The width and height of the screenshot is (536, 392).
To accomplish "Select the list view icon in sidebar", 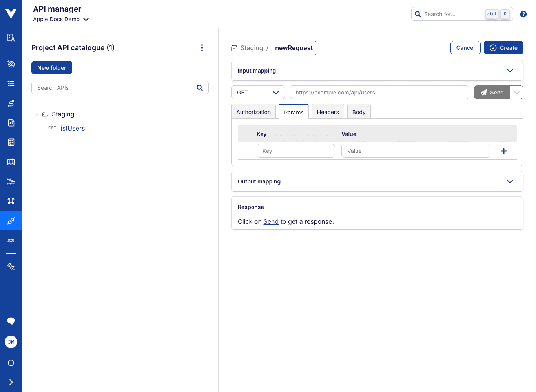I will (11, 83).
